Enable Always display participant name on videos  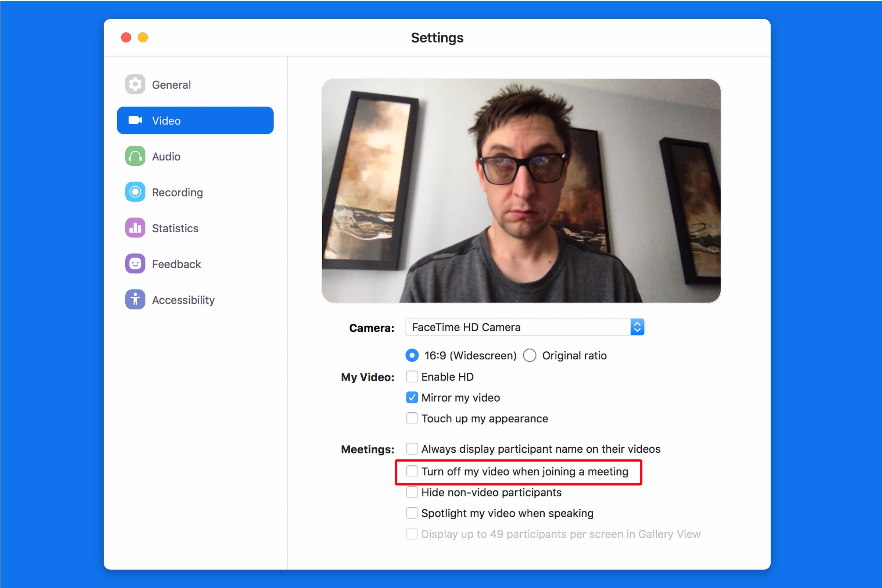tap(412, 449)
